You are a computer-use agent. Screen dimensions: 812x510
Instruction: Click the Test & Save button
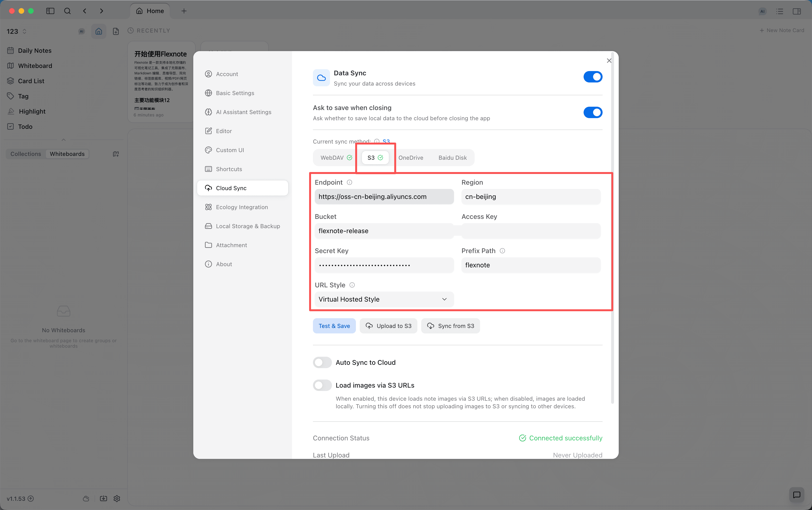(x=334, y=326)
